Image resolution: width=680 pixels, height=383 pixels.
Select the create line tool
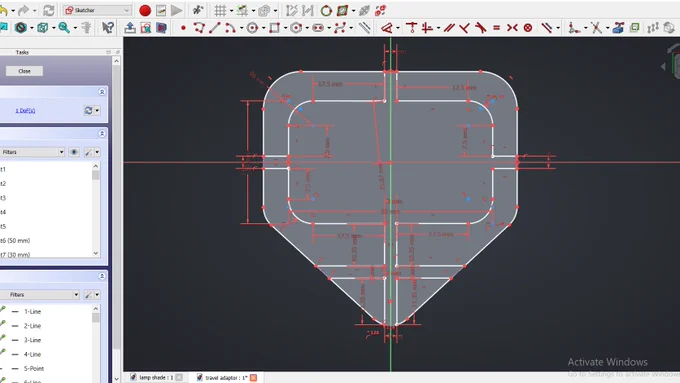(215, 28)
